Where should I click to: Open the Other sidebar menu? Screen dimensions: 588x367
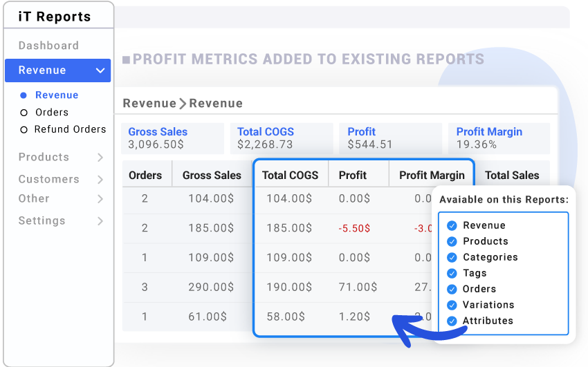[34, 198]
